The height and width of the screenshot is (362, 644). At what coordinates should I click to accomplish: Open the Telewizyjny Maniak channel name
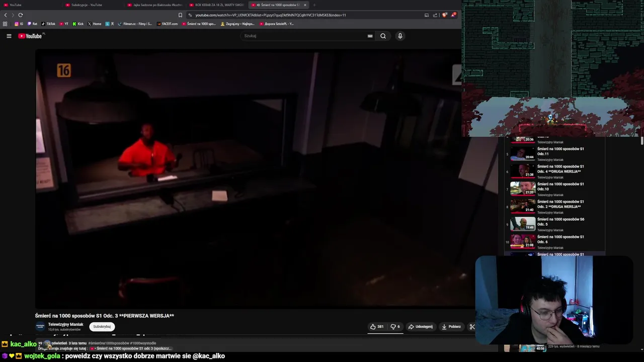coord(66,325)
